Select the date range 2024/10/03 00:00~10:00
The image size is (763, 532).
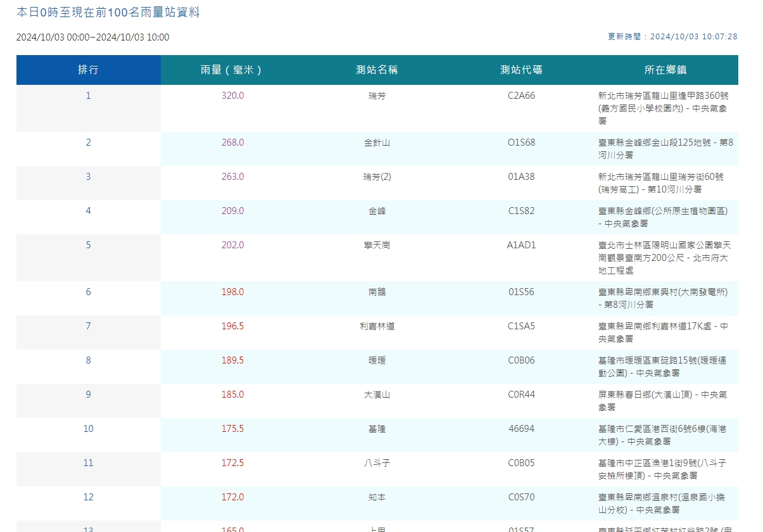point(93,37)
